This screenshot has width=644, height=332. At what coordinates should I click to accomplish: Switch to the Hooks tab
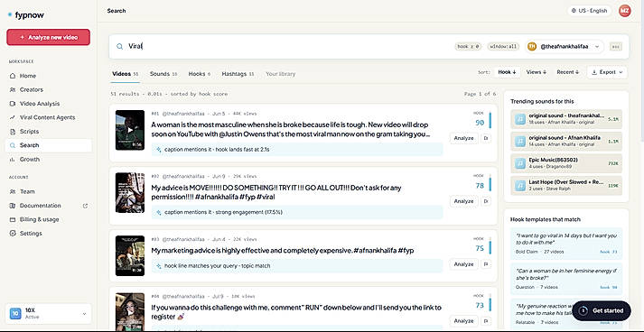tap(200, 74)
